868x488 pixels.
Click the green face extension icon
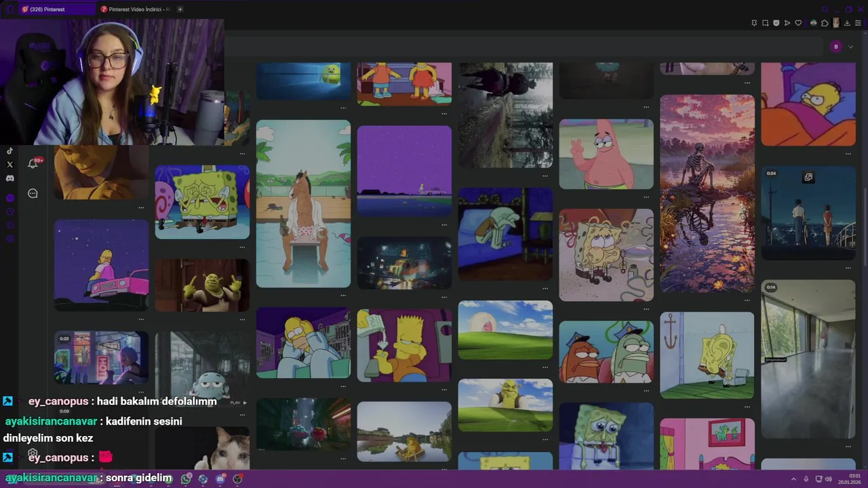(814, 23)
